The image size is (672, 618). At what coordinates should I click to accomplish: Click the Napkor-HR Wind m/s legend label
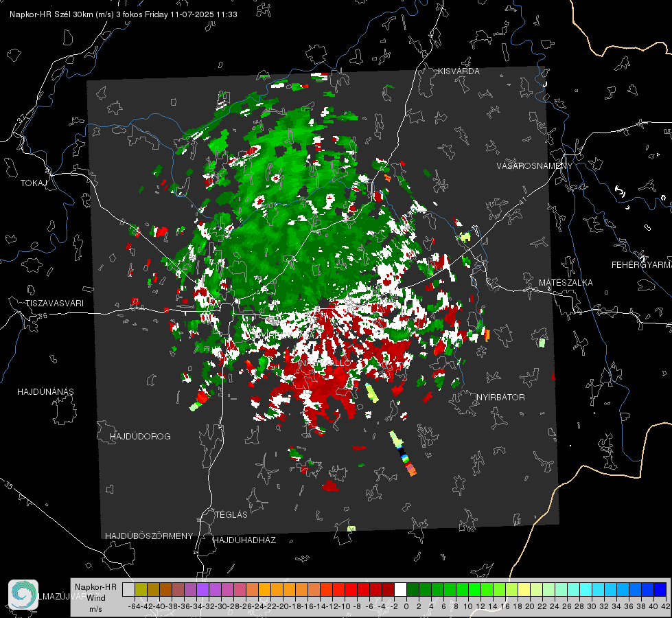pos(95,598)
